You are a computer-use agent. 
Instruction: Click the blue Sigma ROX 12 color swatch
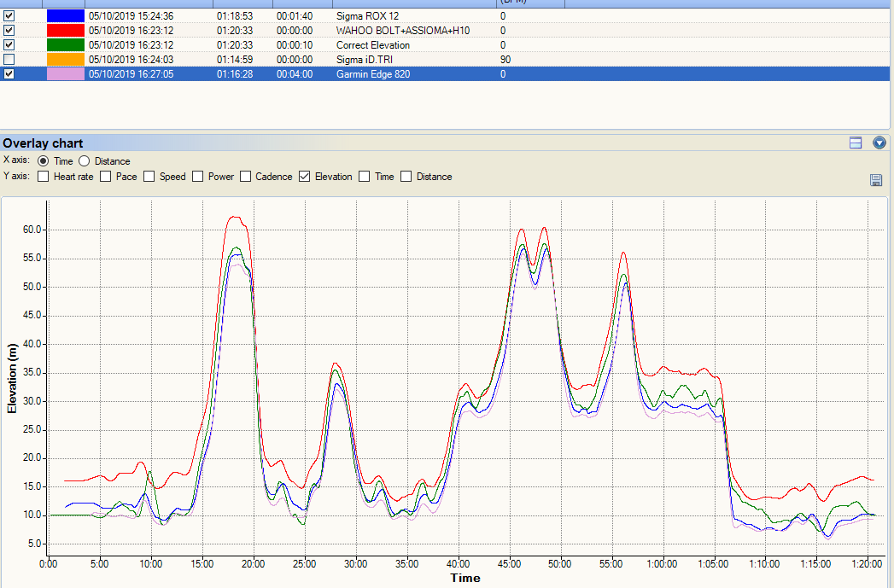pos(65,16)
